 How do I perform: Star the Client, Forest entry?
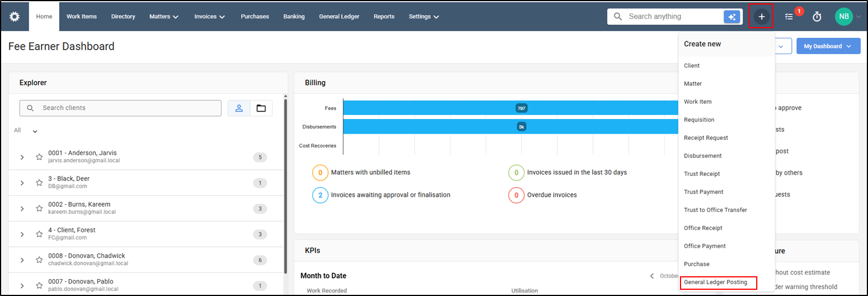coord(40,235)
